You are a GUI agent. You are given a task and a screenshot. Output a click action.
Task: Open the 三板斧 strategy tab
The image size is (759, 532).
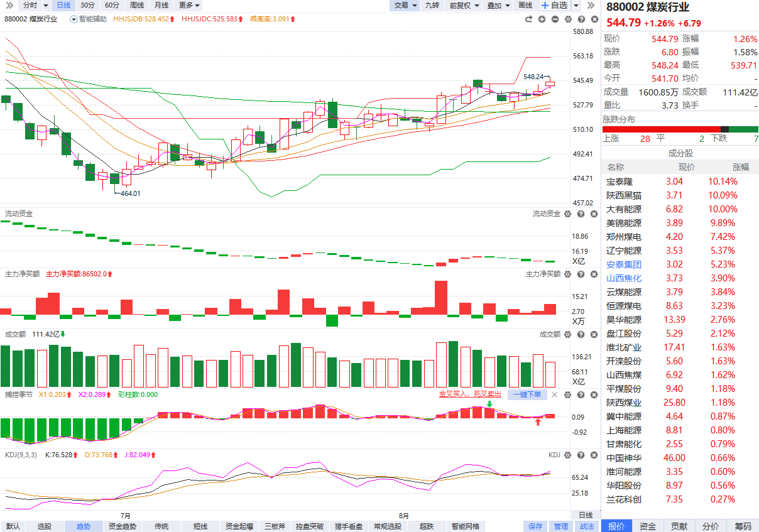tap(275, 526)
